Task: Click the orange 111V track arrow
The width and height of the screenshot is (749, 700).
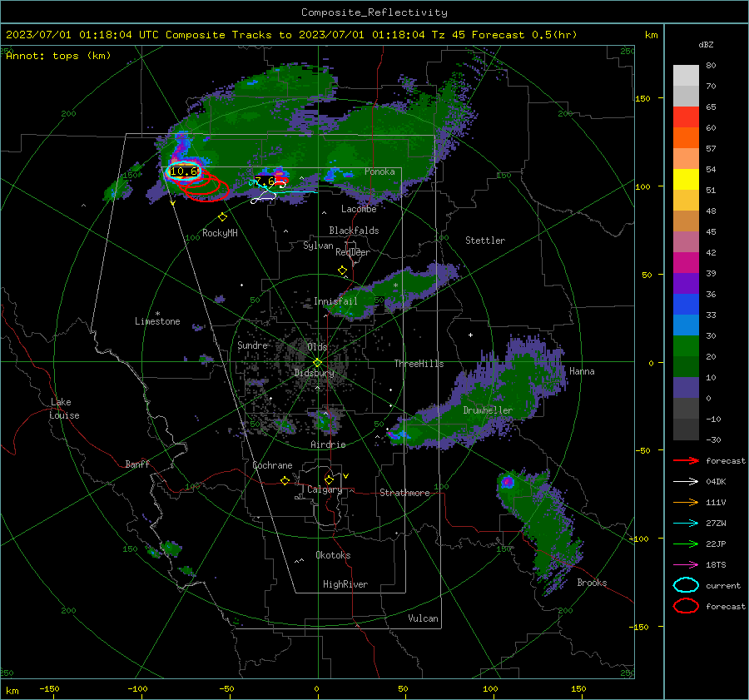Action: (x=686, y=502)
